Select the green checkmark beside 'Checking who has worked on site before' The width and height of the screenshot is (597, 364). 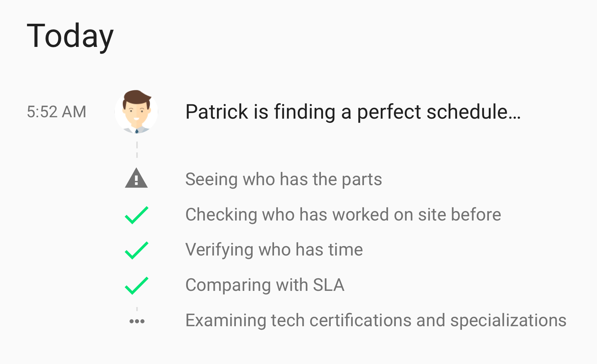click(136, 215)
